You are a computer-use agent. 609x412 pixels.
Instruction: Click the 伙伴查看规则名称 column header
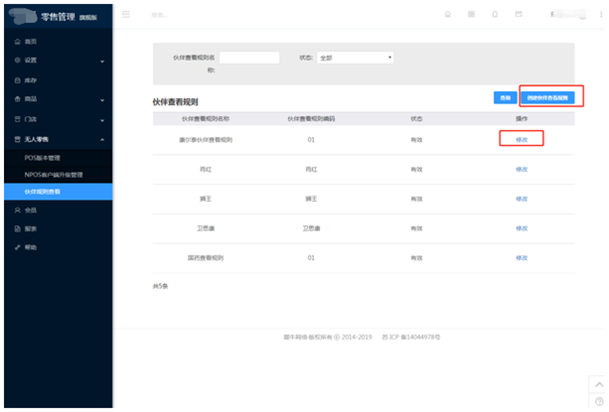point(205,119)
